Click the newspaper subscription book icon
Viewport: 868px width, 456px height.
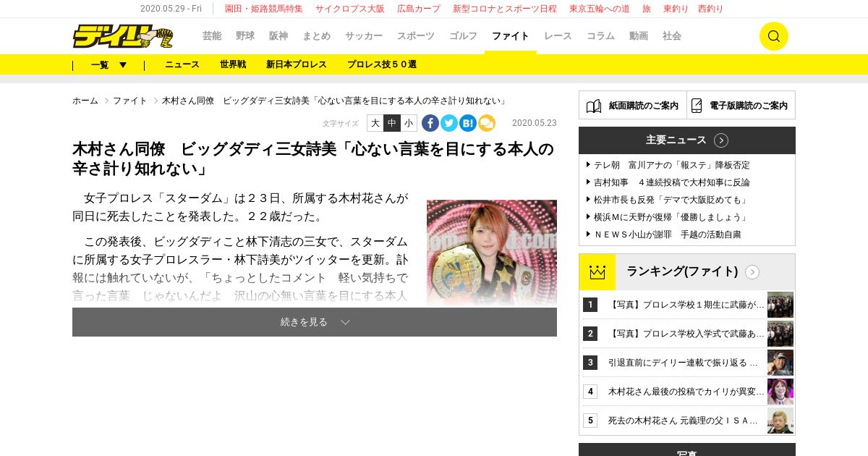pyautogui.click(x=594, y=106)
